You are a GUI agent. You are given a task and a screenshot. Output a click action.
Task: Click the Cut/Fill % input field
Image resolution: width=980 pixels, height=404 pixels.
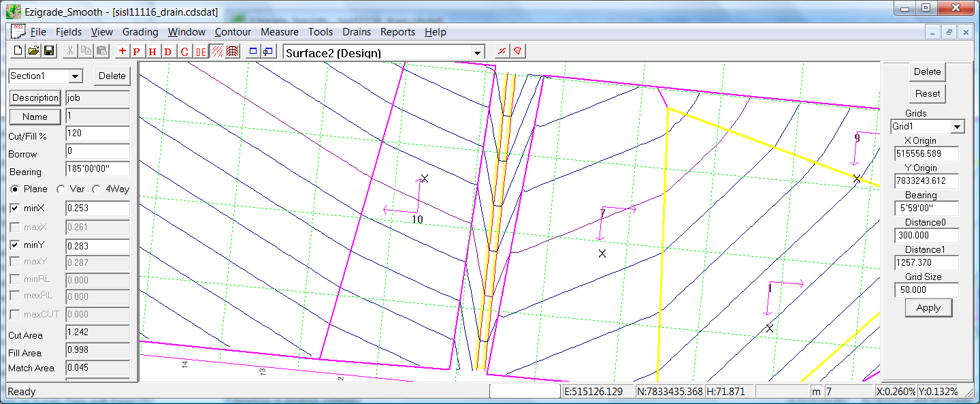point(97,134)
